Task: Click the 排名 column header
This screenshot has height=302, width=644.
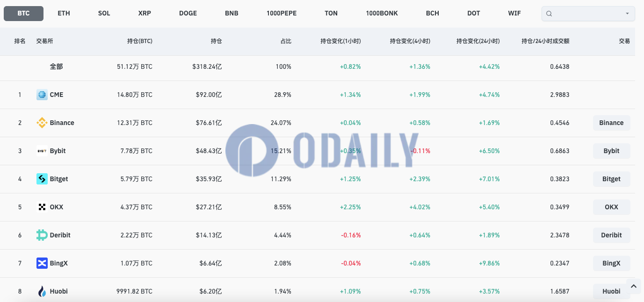Action: [x=20, y=41]
